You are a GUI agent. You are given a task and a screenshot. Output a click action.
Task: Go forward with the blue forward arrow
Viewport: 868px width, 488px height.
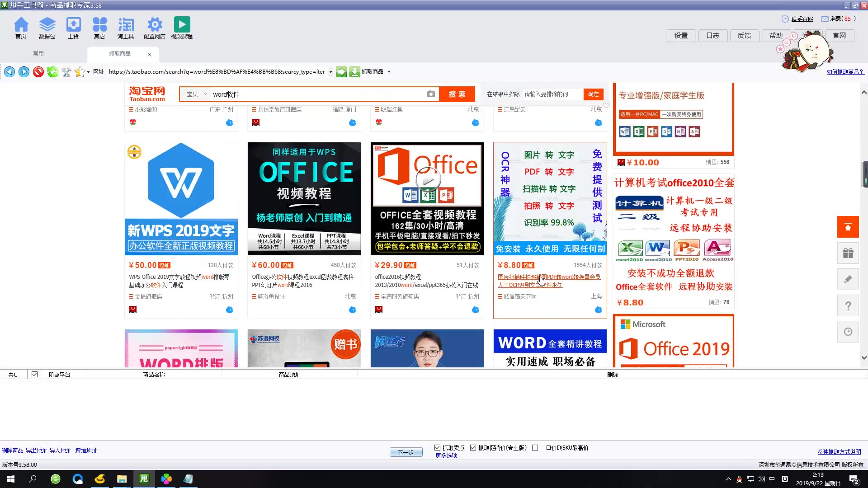(x=24, y=72)
